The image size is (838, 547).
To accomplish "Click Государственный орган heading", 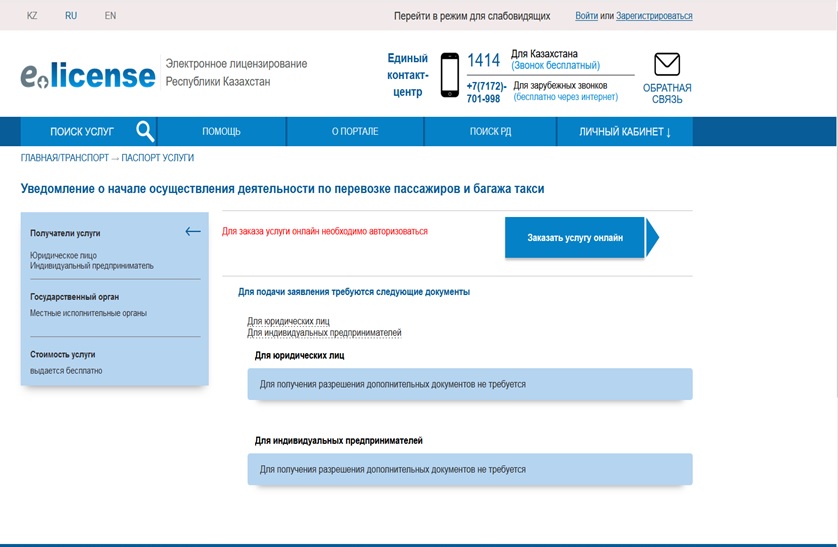I will pyautogui.click(x=74, y=297).
